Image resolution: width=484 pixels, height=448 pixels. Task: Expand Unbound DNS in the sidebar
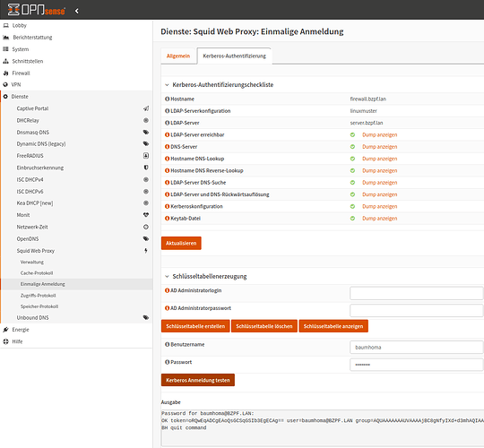tap(32, 318)
